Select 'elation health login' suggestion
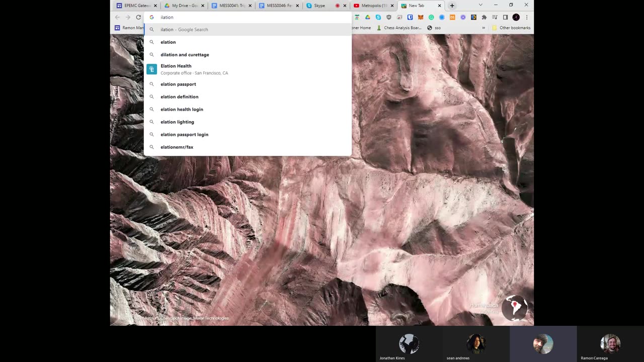 click(x=248, y=109)
